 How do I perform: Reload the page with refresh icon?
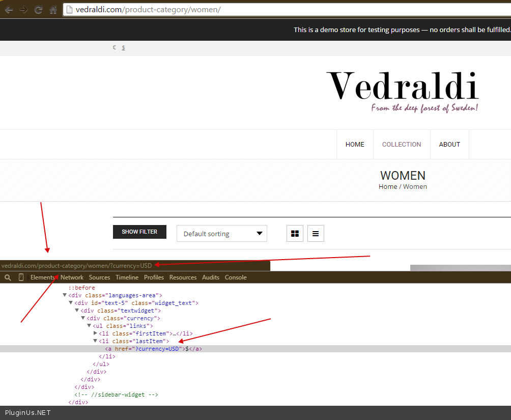coord(39,10)
